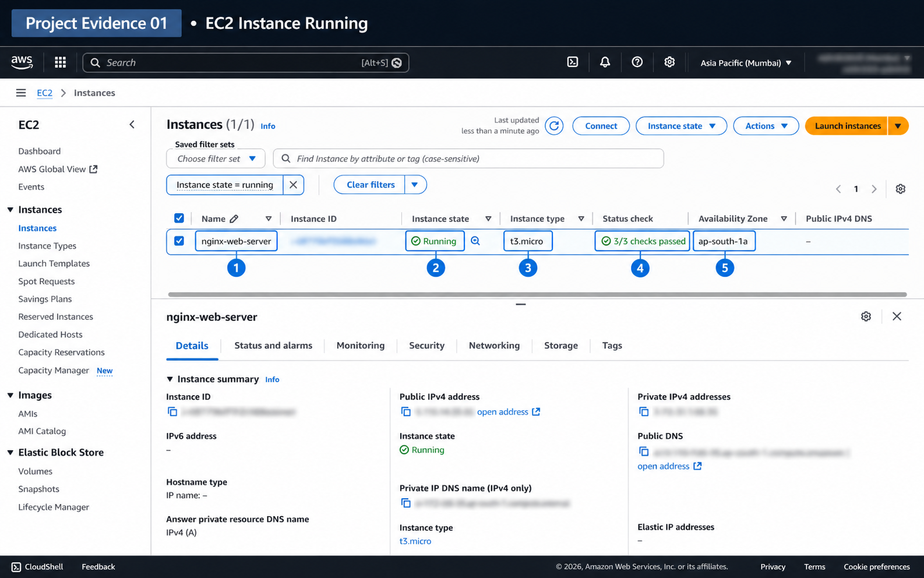Viewport: 924px width, 578px height.
Task: Expand the Launch instances split arrow
Action: 898,126
